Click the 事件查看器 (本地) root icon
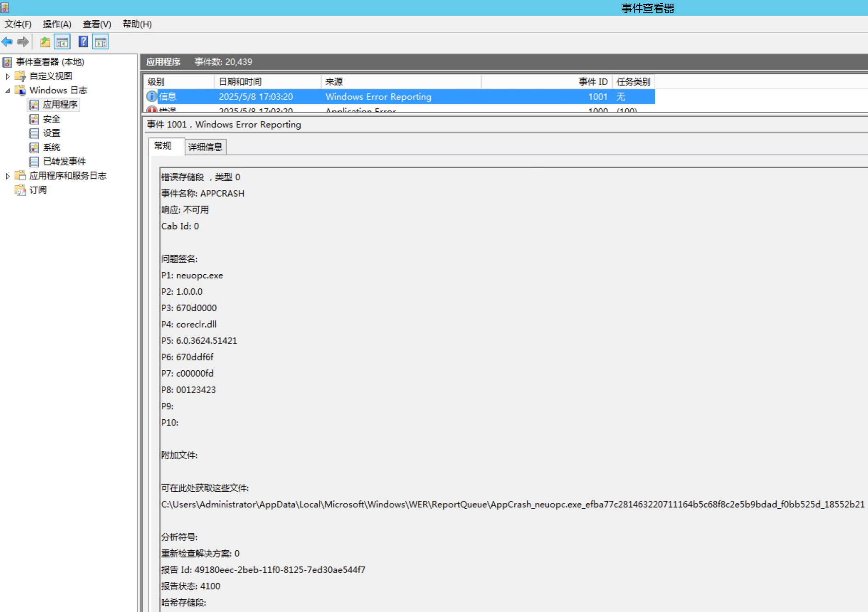This screenshot has width=868, height=612. (x=7, y=62)
